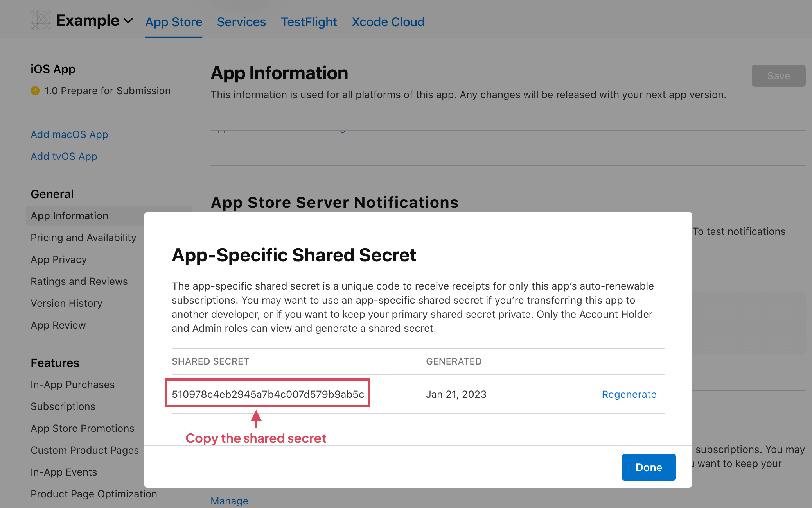Select the App Store tab

point(174,22)
